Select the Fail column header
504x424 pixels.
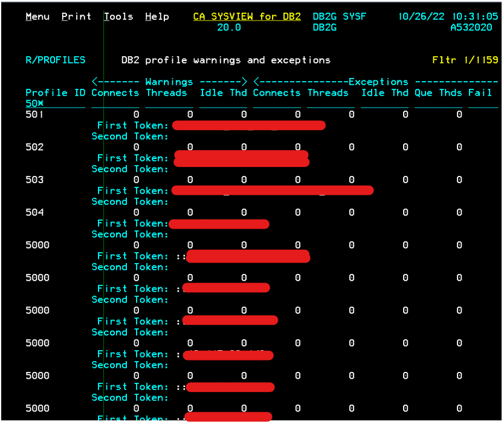point(480,93)
